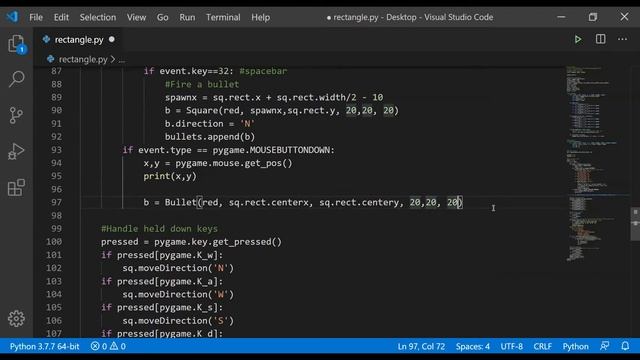Viewport: 640px width, 360px height.
Task: Open the errors and warnings Problems panel
Action: 108,347
